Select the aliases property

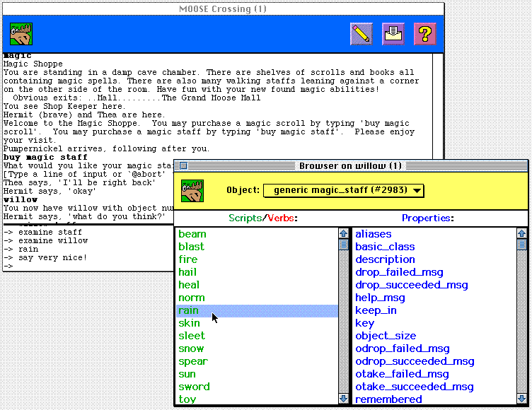point(373,234)
